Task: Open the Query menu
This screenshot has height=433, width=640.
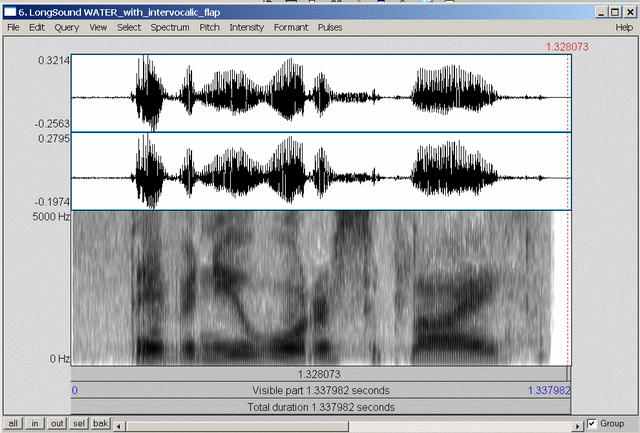Action: [67, 27]
